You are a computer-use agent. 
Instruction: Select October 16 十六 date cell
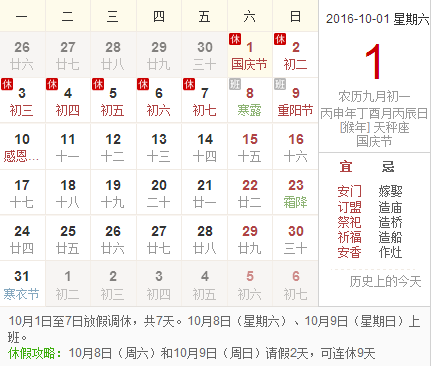(x=295, y=147)
